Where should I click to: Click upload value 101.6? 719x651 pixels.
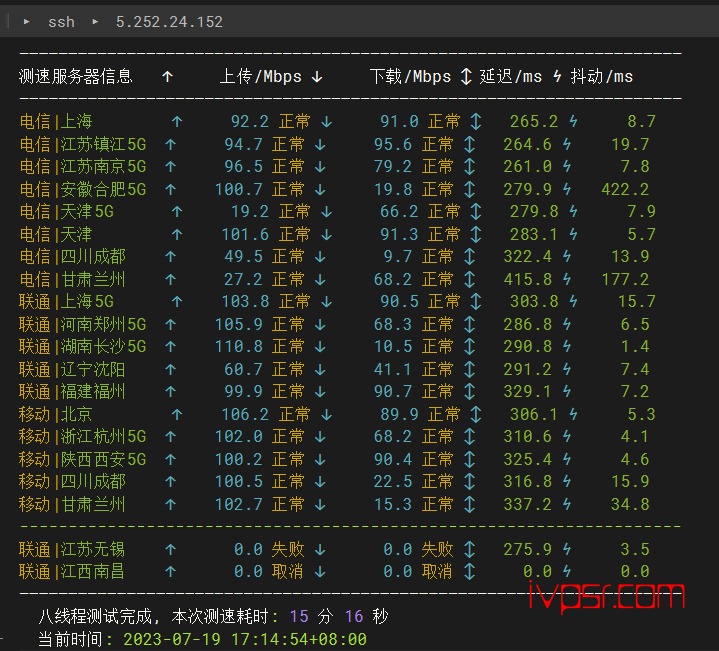coord(245,234)
